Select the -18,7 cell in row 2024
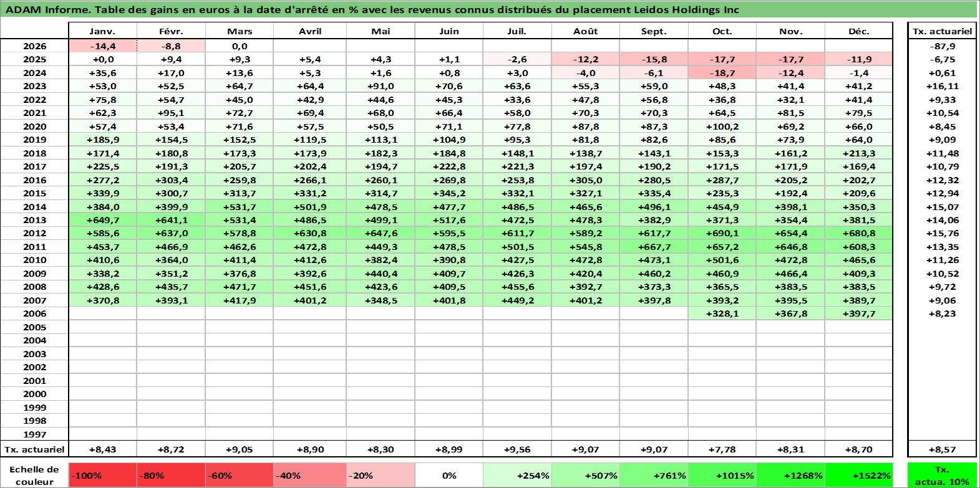The height and width of the screenshot is (488, 980). click(x=722, y=73)
